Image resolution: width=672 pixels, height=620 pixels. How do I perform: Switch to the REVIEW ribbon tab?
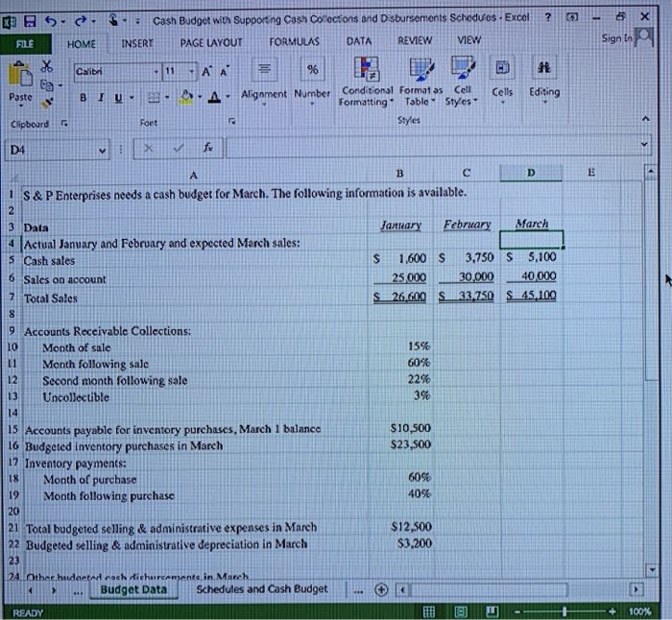coord(415,40)
